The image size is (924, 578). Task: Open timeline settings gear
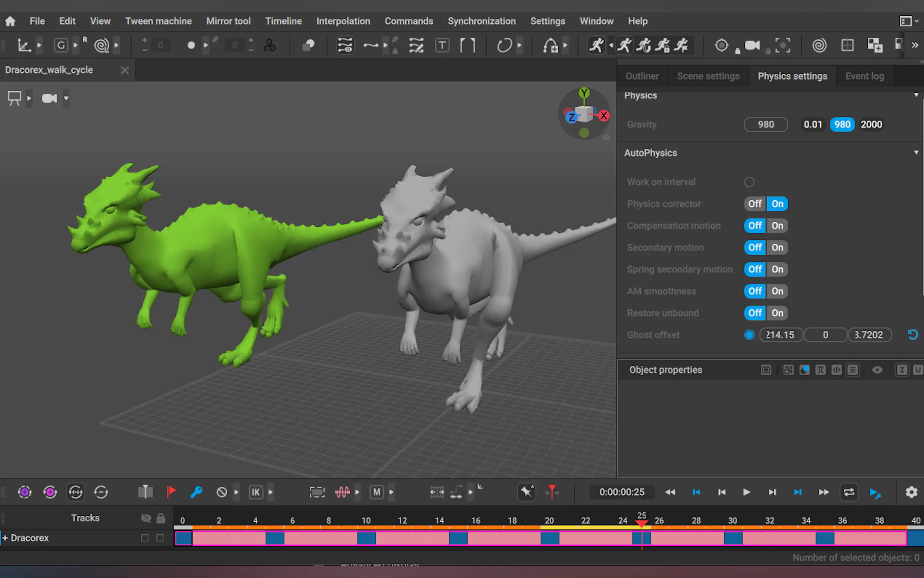coord(911,492)
